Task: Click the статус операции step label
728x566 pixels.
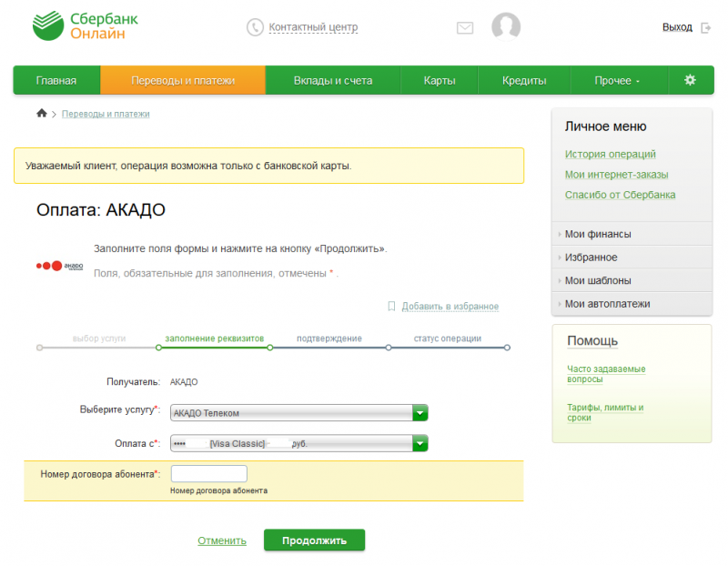Action: point(448,338)
